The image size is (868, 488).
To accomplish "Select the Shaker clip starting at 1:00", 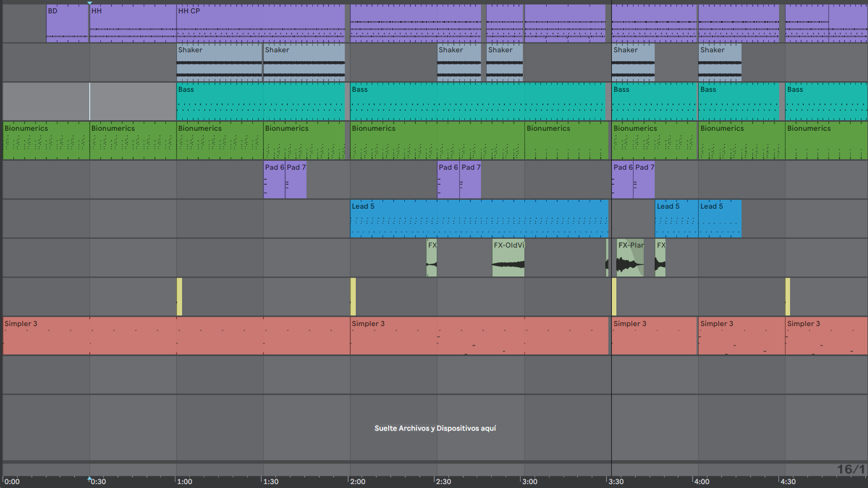I will [x=219, y=63].
